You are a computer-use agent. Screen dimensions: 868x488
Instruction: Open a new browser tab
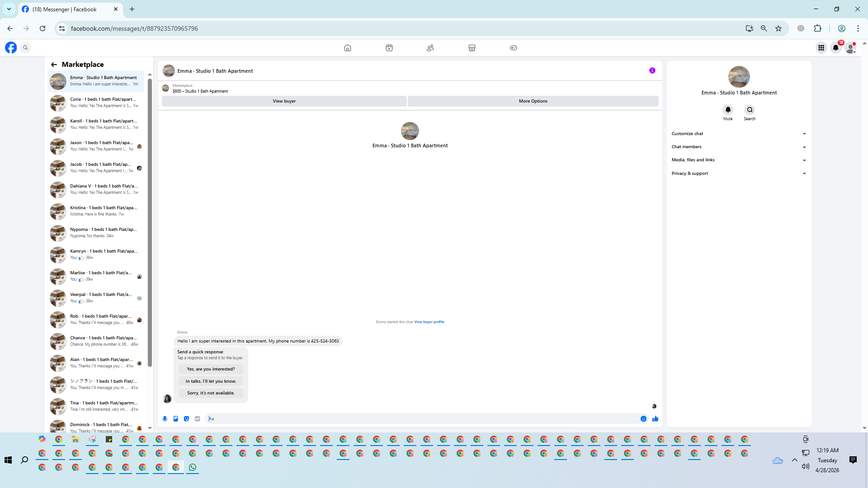[x=132, y=9]
